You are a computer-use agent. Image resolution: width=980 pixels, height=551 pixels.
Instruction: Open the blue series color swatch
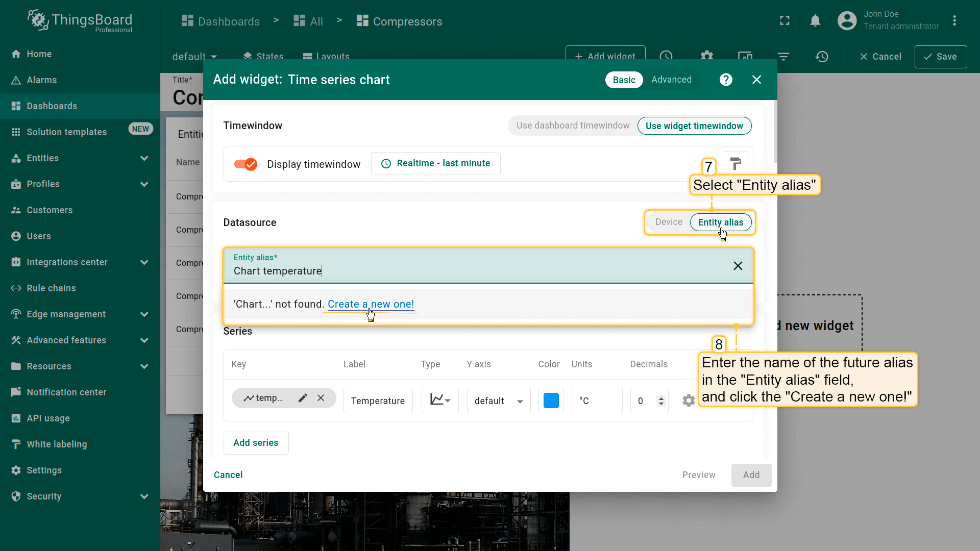click(x=551, y=400)
